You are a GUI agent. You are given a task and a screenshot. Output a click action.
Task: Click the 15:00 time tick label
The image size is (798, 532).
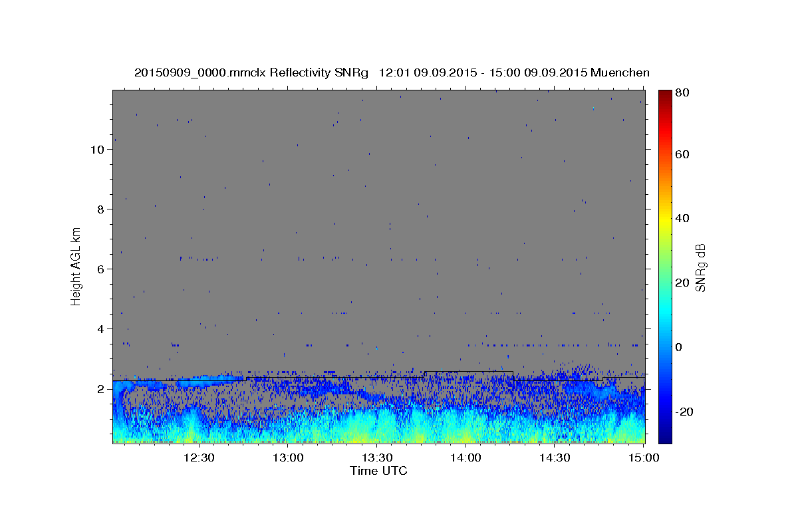(x=644, y=458)
